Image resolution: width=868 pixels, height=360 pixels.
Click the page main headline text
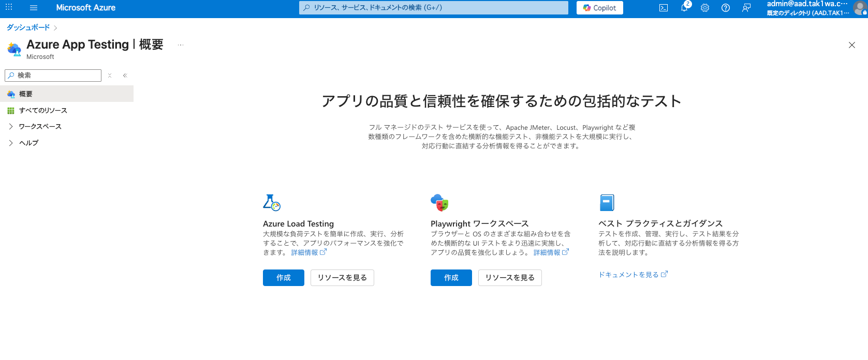point(501,101)
